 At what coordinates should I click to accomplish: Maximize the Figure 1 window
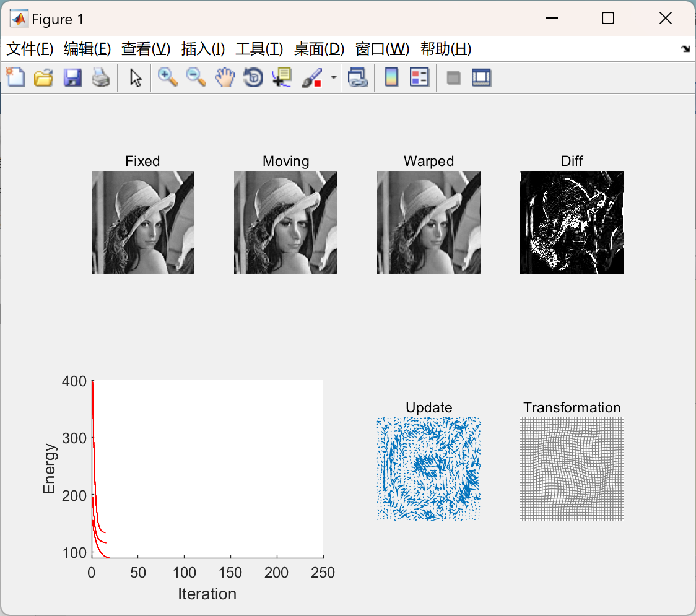(x=608, y=18)
